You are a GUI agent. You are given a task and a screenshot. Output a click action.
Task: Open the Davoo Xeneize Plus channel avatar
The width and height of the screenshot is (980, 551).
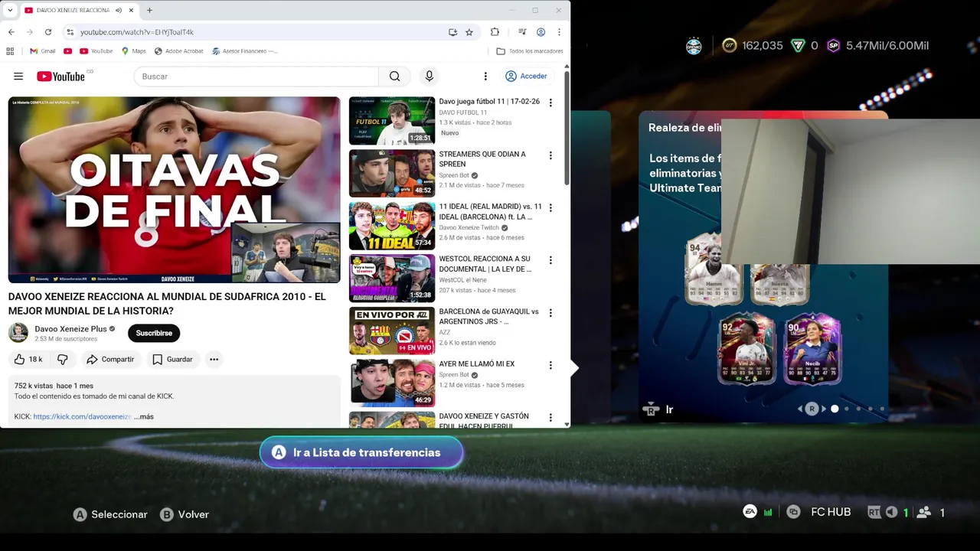pyautogui.click(x=18, y=333)
